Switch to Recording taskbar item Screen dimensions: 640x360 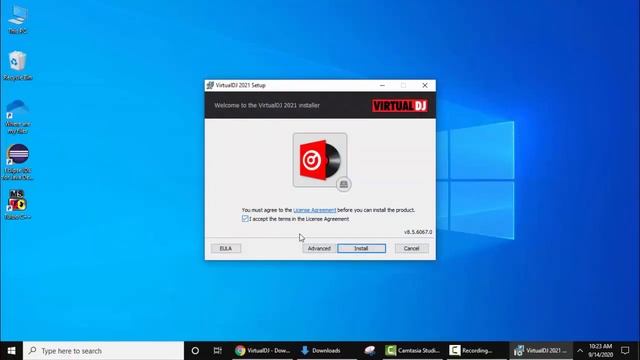pos(476,351)
